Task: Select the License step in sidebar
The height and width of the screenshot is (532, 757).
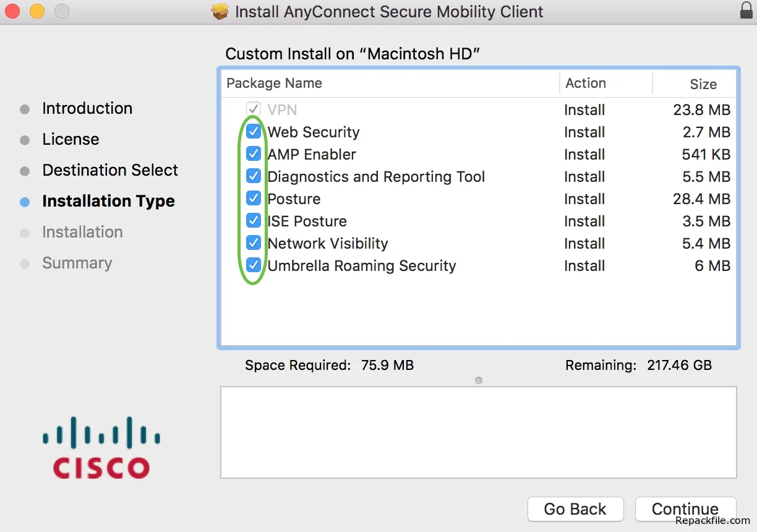Action: pos(71,139)
